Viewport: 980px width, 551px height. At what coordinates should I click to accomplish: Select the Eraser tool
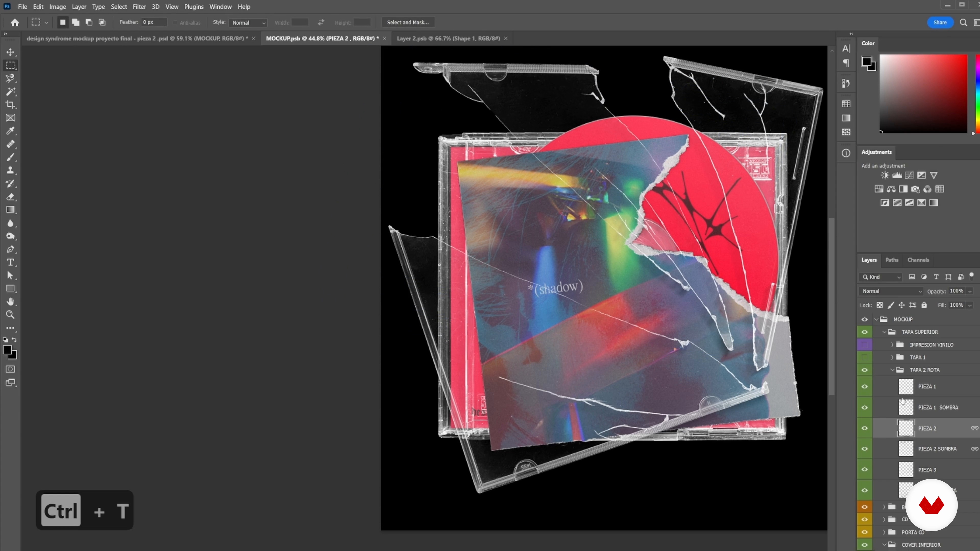(x=10, y=197)
